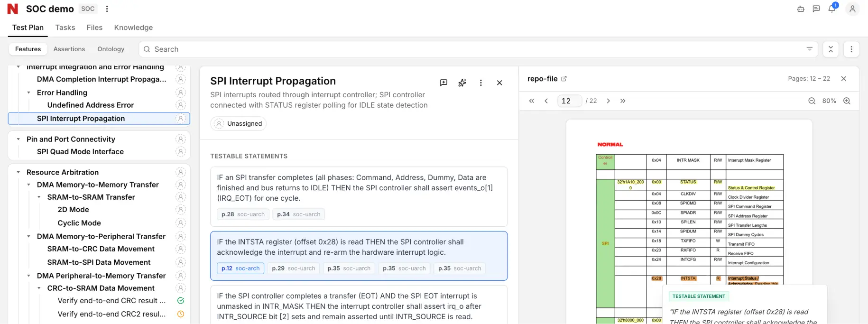868x324 pixels.
Task: Collapse DMA Memory-to-Memory Transfer node
Action: pyautogui.click(x=29, y=185)
